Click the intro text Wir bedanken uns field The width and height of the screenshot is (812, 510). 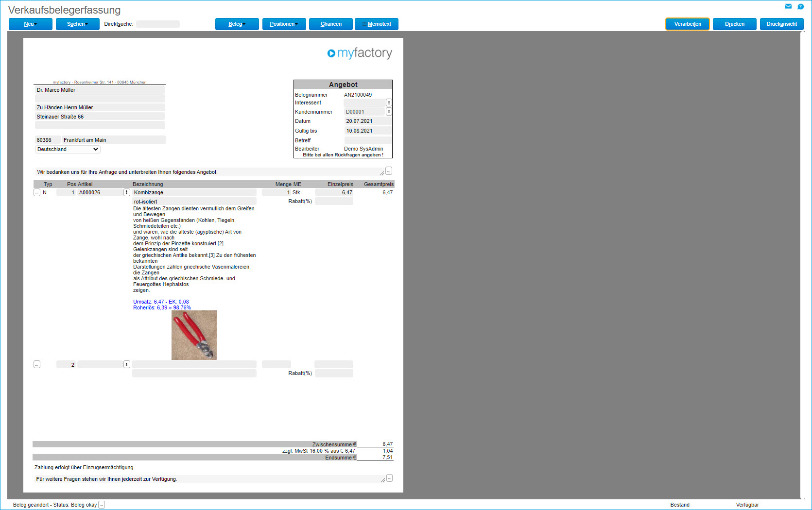click(x=209, y=172)
